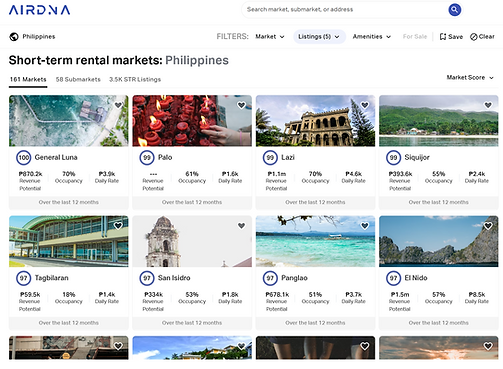Click the For Sale filter
The width and height of the screenshot is (503, 369).
point(415,37)
